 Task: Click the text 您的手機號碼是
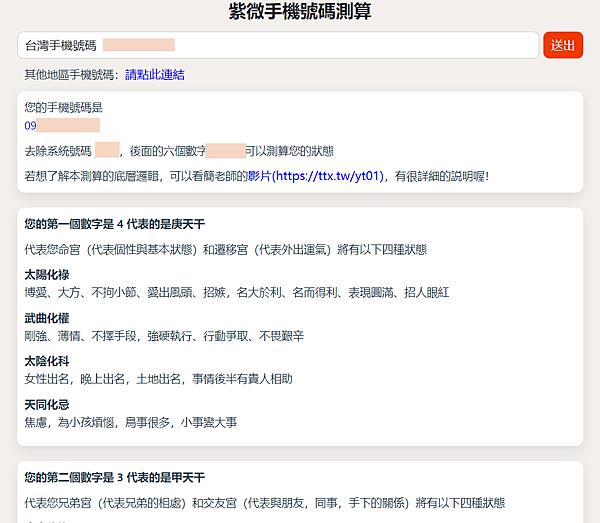64,107
